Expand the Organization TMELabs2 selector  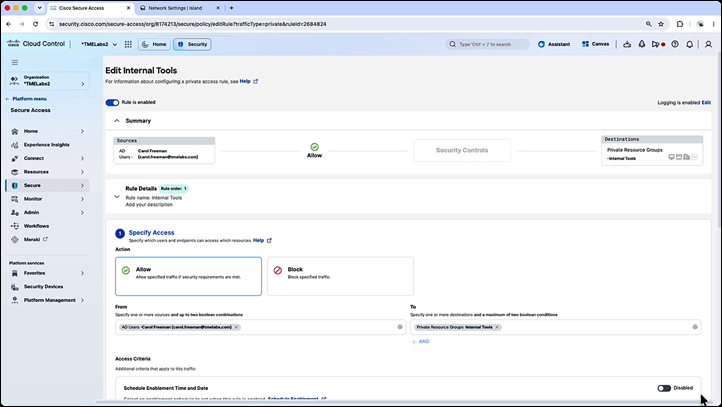pyautogui.click(x=47, y=81)
